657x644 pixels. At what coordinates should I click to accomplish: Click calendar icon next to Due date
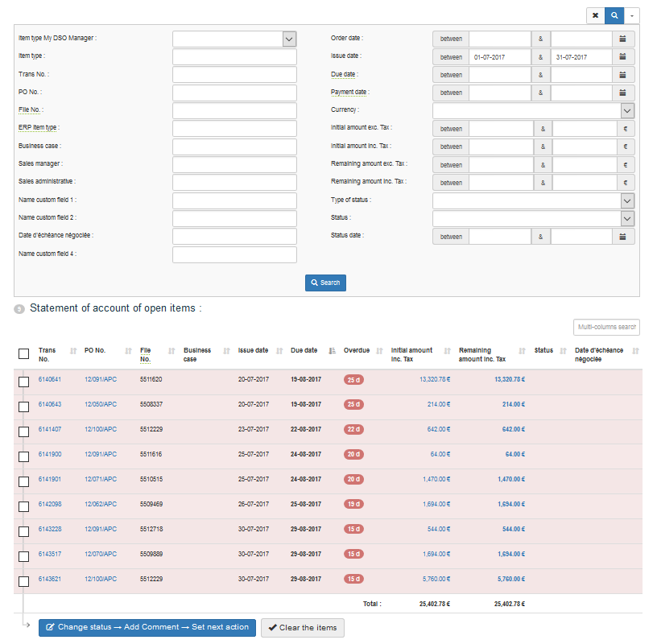coord(623,75)
